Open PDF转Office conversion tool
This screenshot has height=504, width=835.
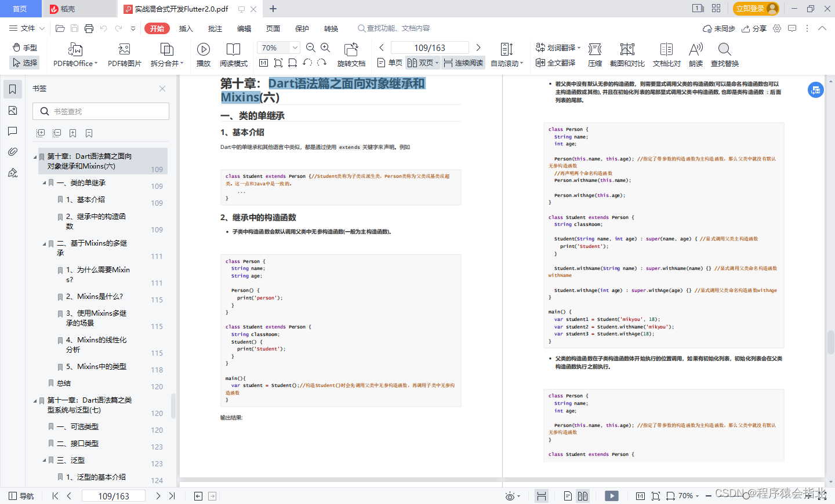tap(75, 56)
